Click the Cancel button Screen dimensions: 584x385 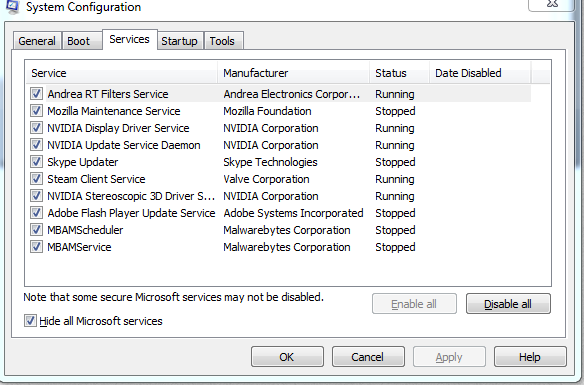tap(368, 357)
